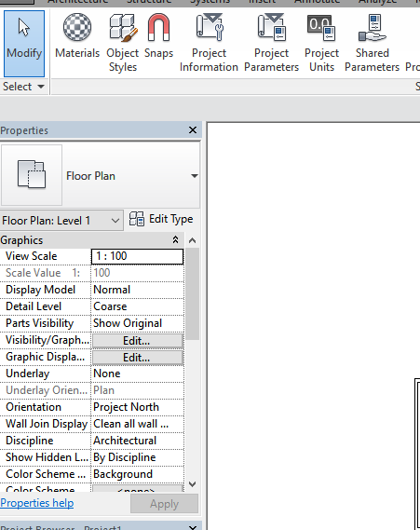Select the Orientation property label
Viewport: 420px width, 530px height.
coord(34,407)
